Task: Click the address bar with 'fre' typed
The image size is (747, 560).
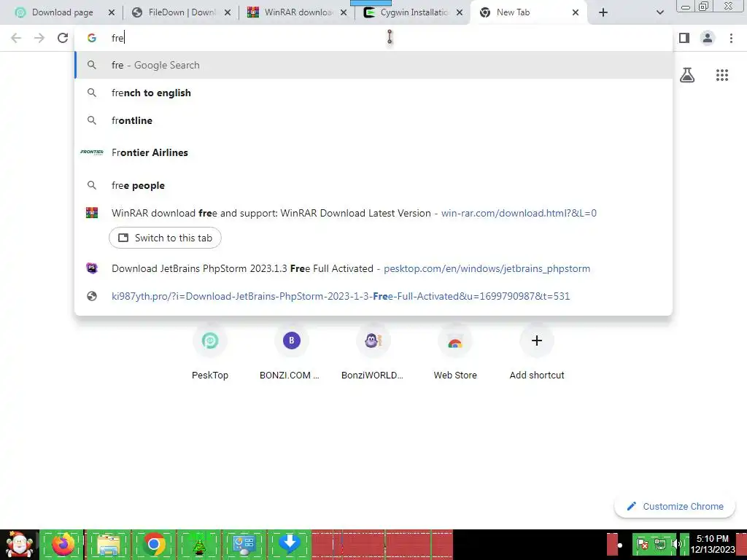Action: [373, 38]
